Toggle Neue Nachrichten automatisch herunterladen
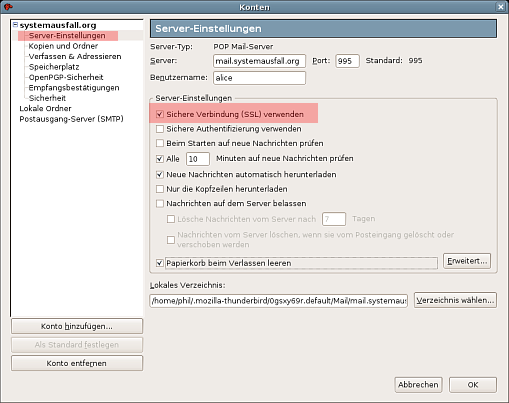The image size is (509, 403). [160, 174]
